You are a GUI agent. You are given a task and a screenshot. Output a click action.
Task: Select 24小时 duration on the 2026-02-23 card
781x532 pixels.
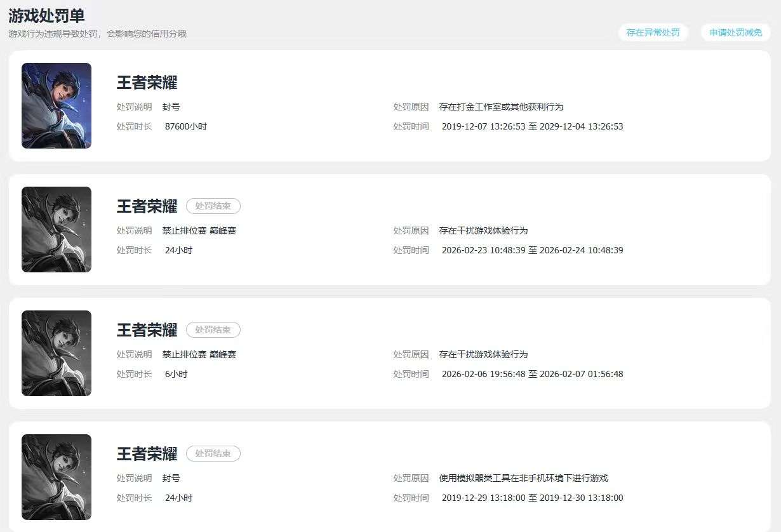point(178,250)
